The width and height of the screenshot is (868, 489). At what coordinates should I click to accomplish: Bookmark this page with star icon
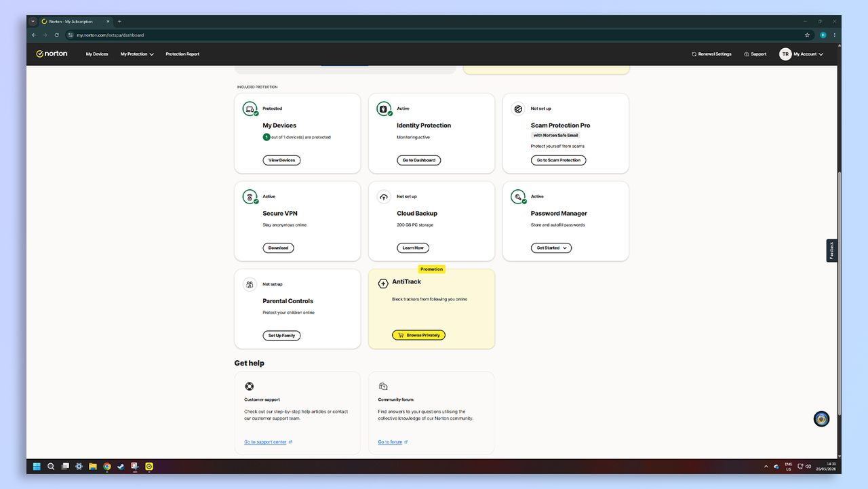tap(807, 35)
